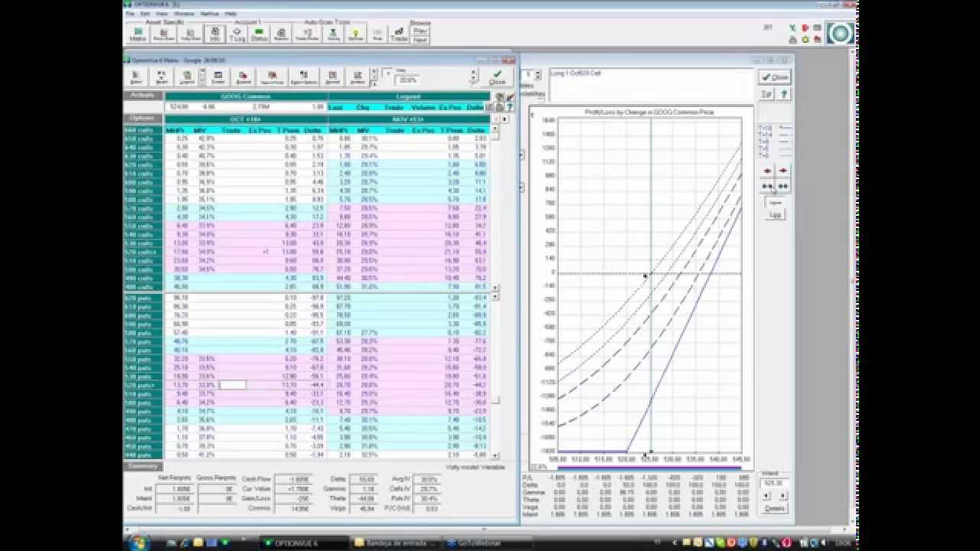Open the View menu
The width and height of the screenshot is (980, 551).
(162, 14)
